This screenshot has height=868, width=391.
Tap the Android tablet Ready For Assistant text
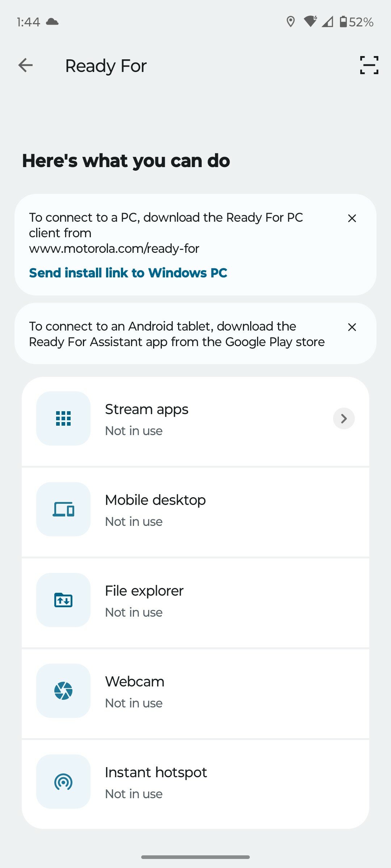177,334
